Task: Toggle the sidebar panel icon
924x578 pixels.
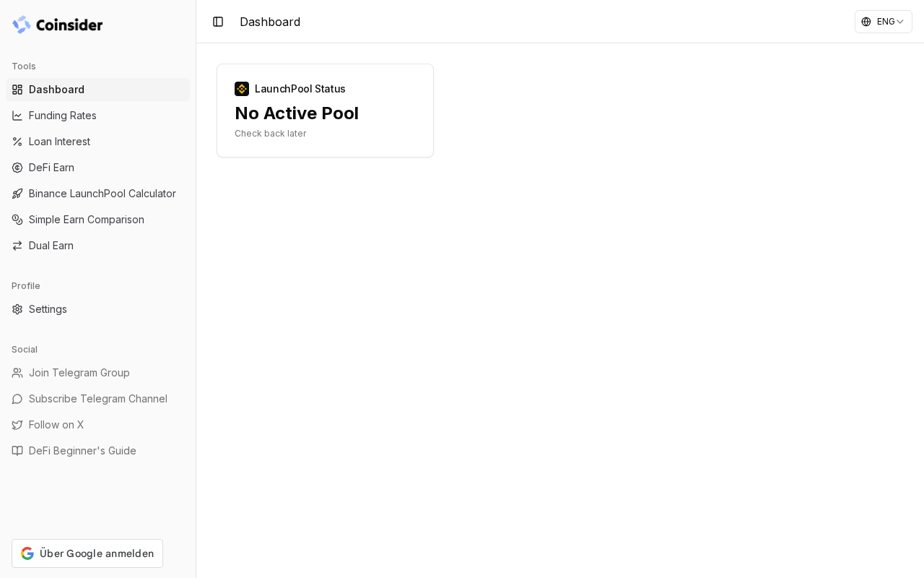Action: tap(218, 22)
